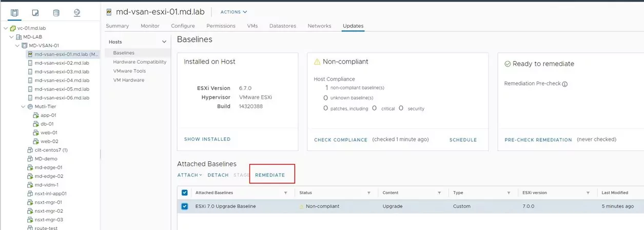This screenshot has width=644, height=230.
Task: Click the REMEDIATE button
Action: click(x=270, y=175)
